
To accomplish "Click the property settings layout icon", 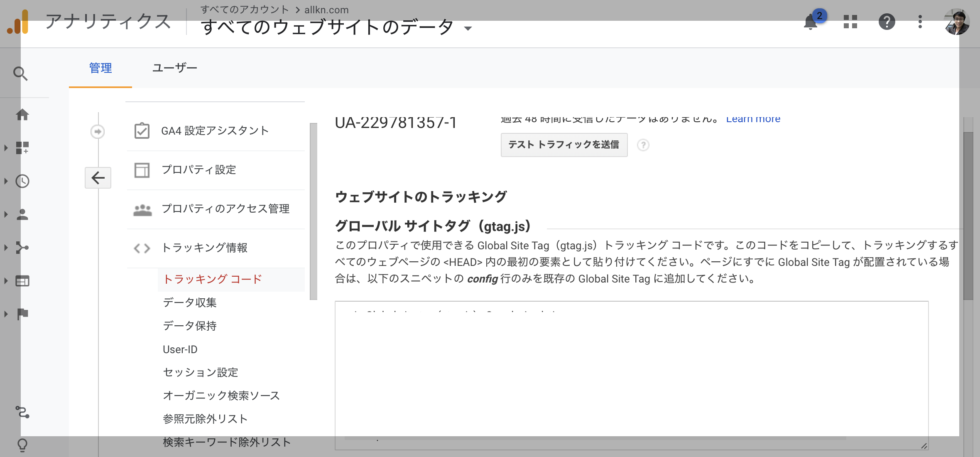I will pos(142,170).
